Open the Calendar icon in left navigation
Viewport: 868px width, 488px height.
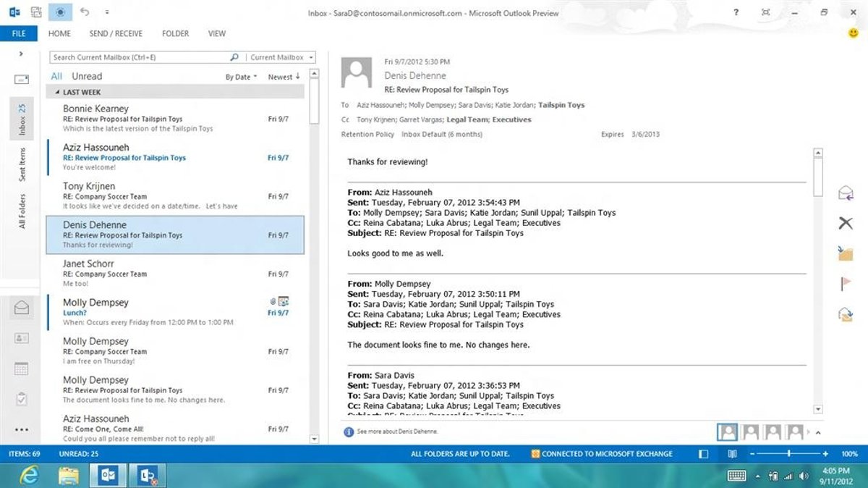pos(21,369)
